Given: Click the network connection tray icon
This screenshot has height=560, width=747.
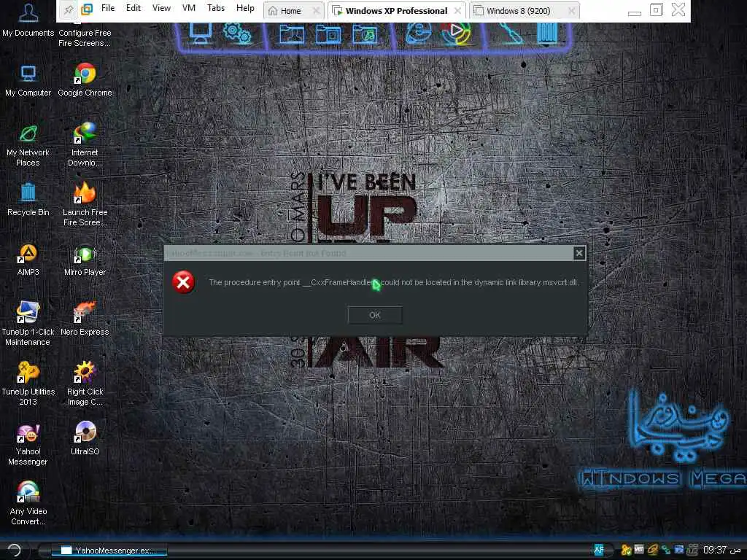Looking at the screenshot, I should (x=665, y=550).
